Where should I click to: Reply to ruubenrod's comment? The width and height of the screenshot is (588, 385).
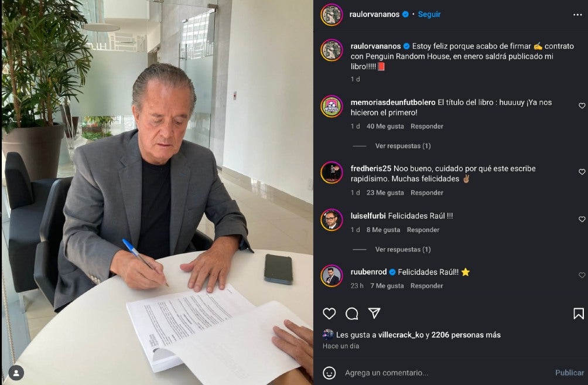click(427, 285)
